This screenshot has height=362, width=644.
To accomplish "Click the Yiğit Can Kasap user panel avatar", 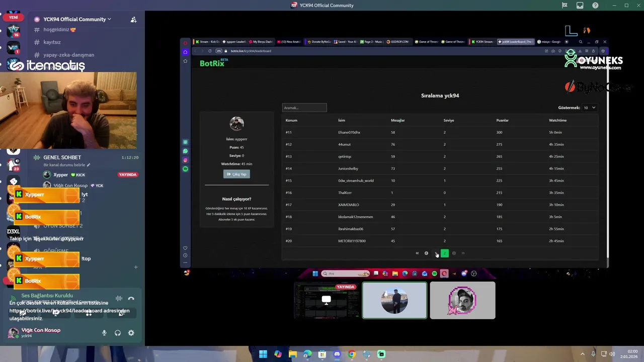I will [x=13, y=333].
